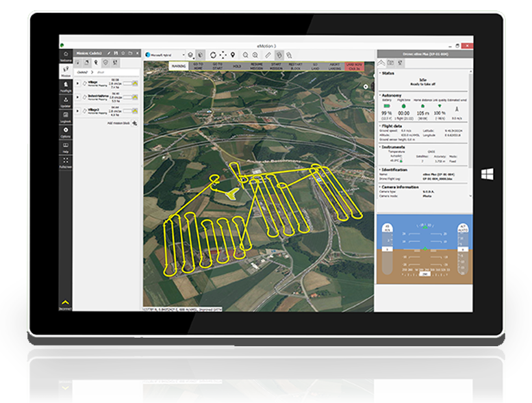The height and width of the screenshot is (403, 532).
Task: Select the fifth tab in Mission panel
Action: pyautogui.click(x=115, y=63)
